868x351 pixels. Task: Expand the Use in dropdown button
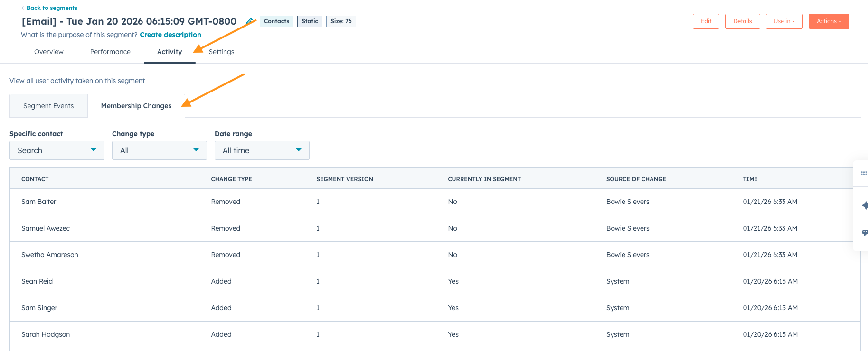784,21
